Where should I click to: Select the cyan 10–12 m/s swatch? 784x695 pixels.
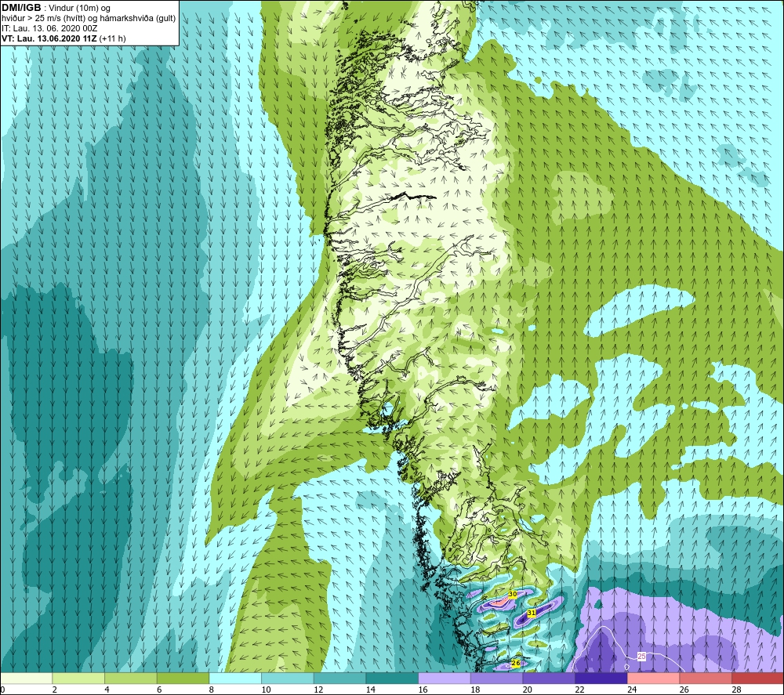pos(288,678)
